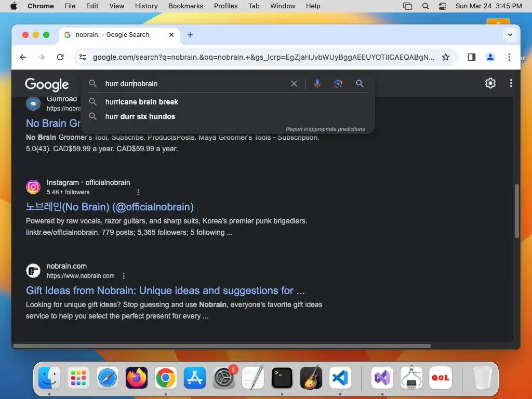Launch Firefox from the Dock
The width and height of the screenshot is (532, 399).
click(x=137, y=377)
